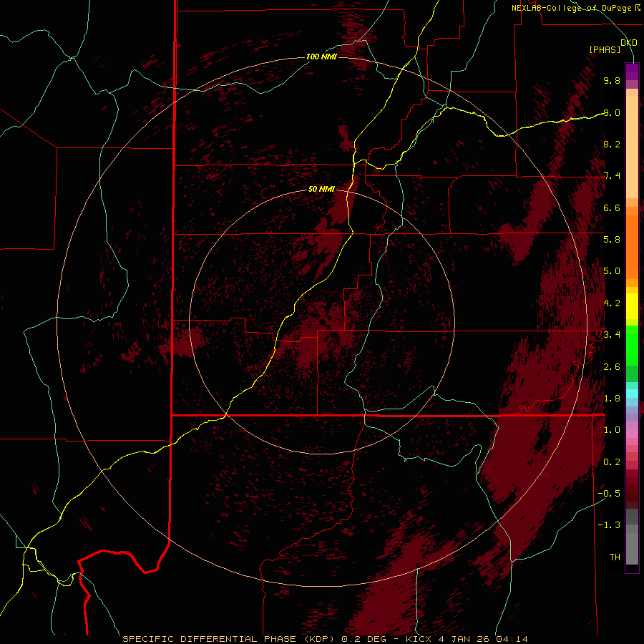Click the "6.6" color scale value
The image size is (644, 644).
point(612,208)
